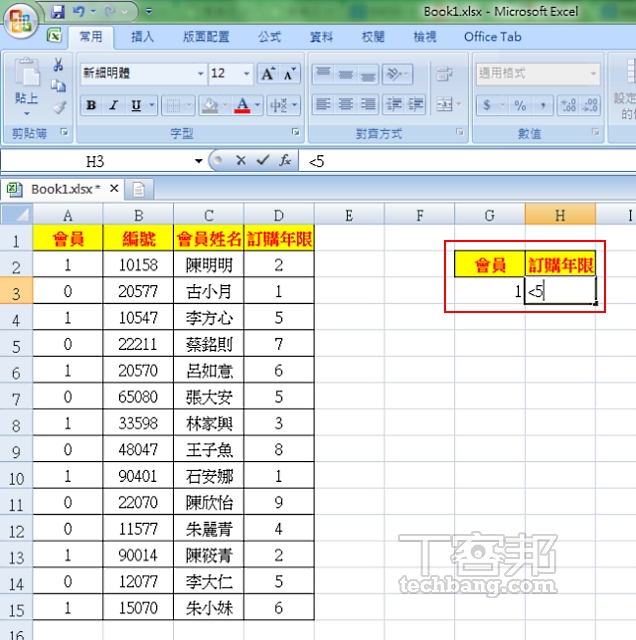Apply fill color with the paint bucket

tap(210, 106)
